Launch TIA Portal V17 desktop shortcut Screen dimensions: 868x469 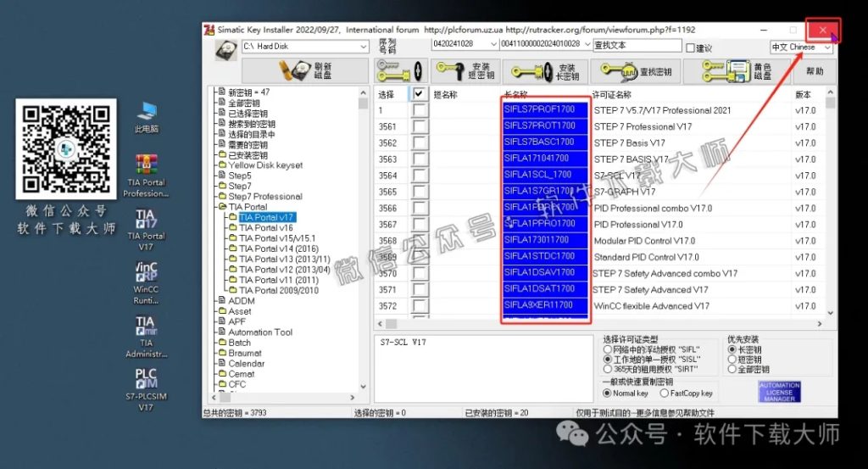(146, 230)
